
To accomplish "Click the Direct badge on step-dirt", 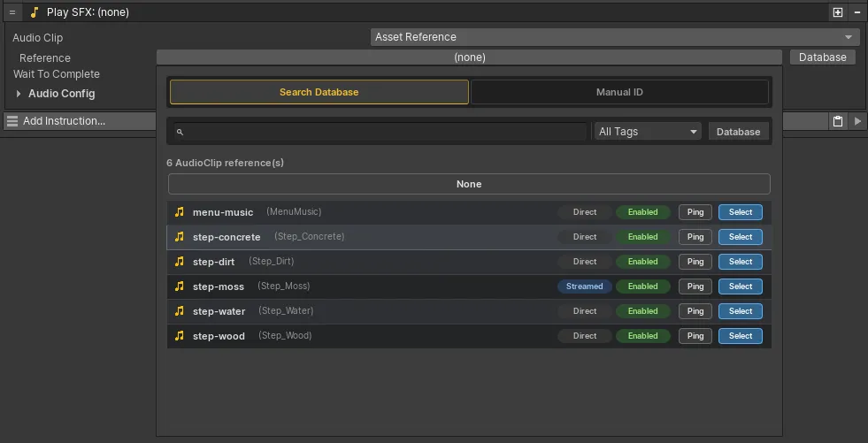I will [585, 262].
